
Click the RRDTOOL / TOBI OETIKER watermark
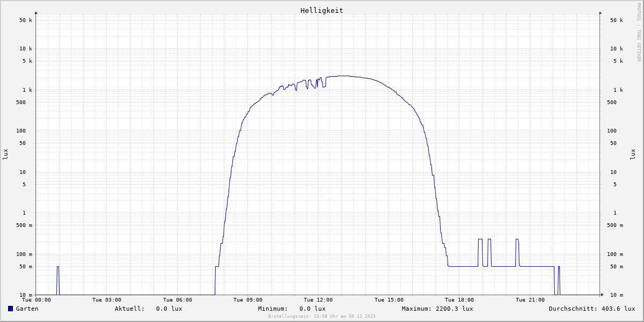(639, 32)
